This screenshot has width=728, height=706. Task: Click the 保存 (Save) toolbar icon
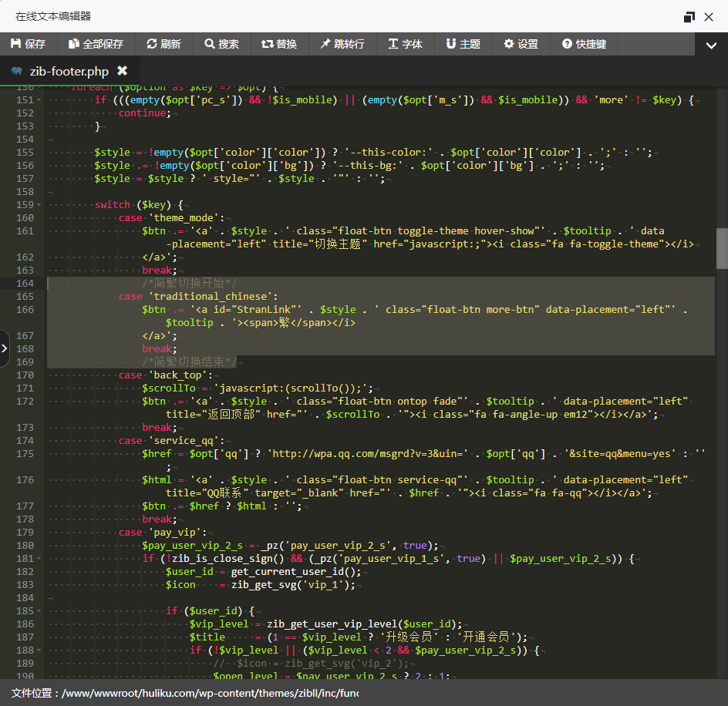(29, 44)
